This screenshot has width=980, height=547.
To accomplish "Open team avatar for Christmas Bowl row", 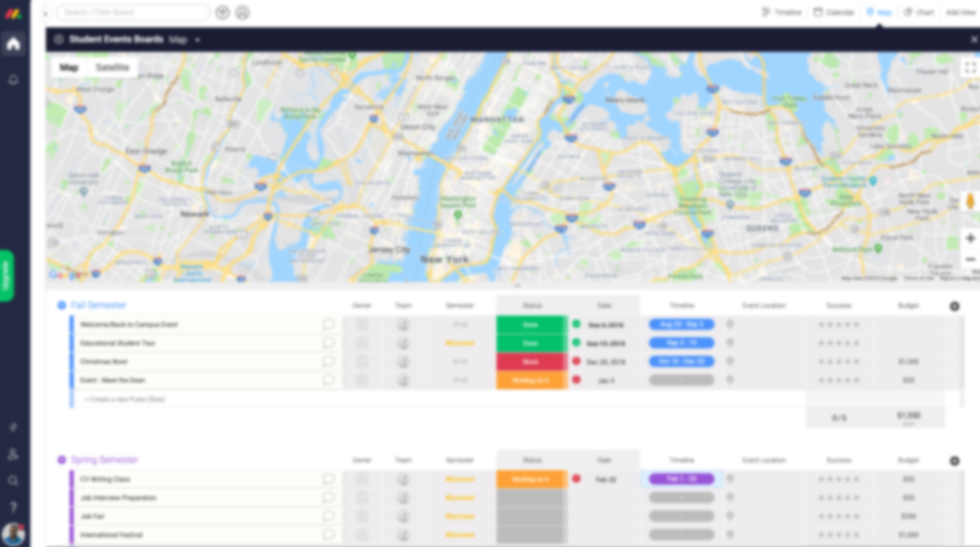I will [403, 361].
